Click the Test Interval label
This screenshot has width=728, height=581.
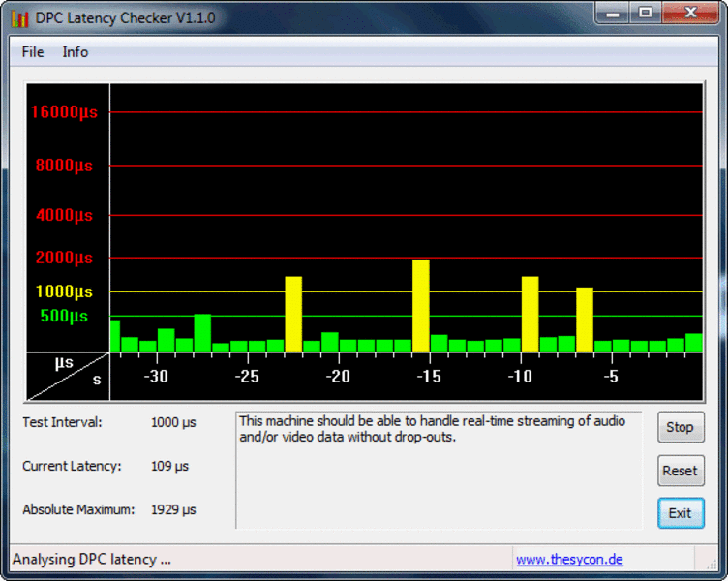click(x=62, y=422)
